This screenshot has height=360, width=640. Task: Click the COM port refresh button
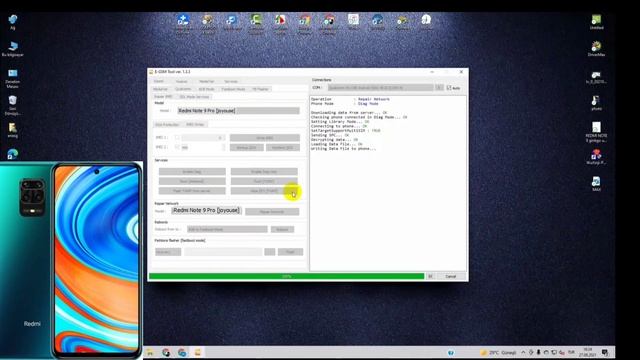pyautogui.click(x=439, y=88)
